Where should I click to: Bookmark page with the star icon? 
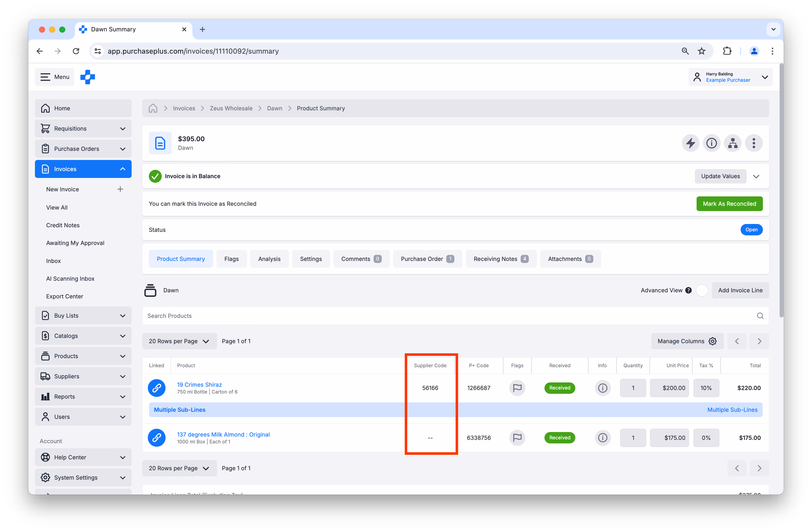[x=701, y=51]
